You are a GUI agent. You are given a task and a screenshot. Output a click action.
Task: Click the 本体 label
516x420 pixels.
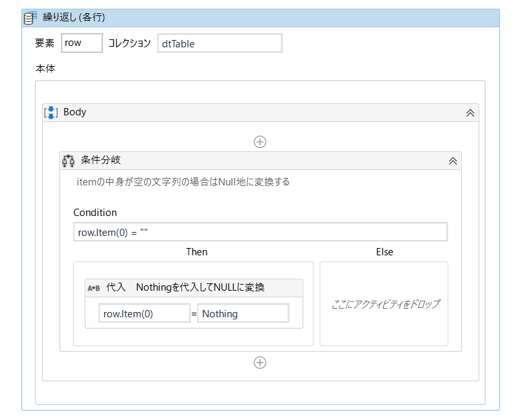45,69
